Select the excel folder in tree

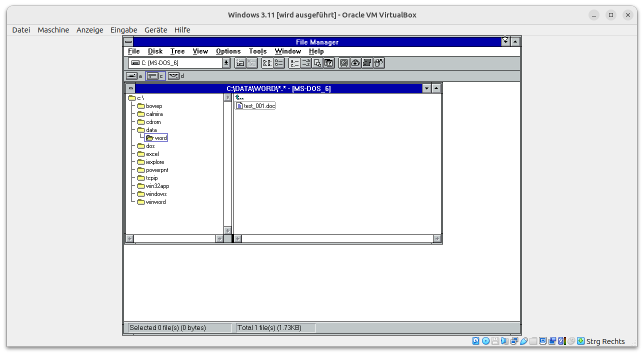148,154
